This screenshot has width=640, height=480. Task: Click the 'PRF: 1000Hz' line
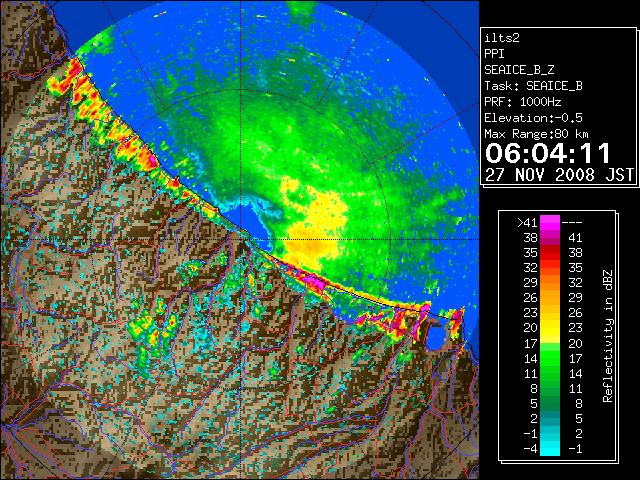coord(523,102)
